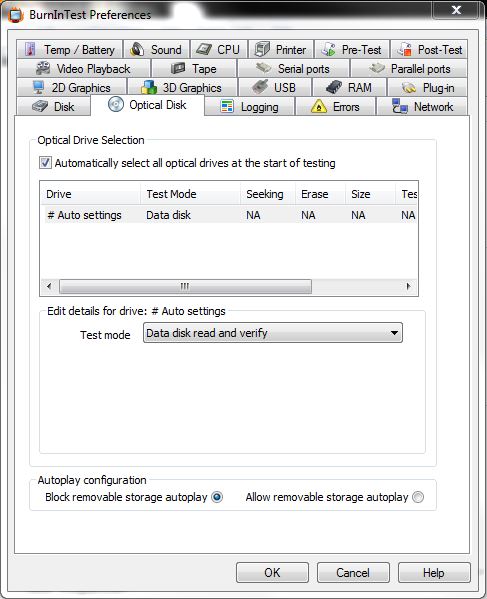Viewport: 487px width, 599px height.
Task: Click the film camera icon on Video Playback tab
Action: 43,68
